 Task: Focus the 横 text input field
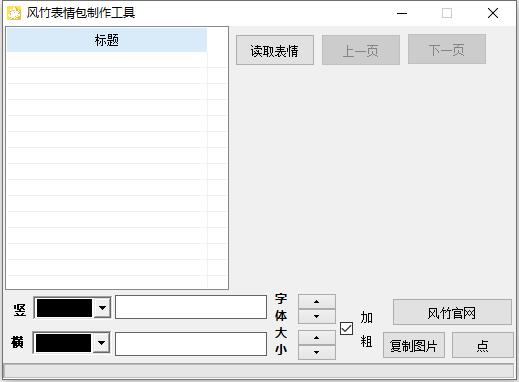[x=191, y=344]
